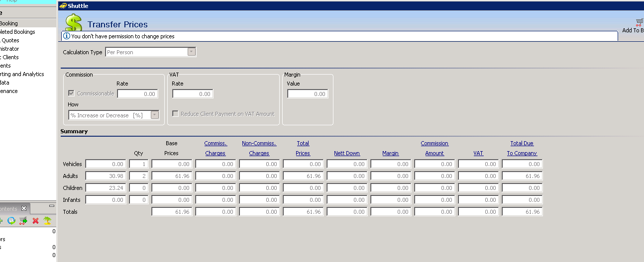This screenshot has height=262, width=644.
Task: Click the Adults quantity field
Action: tap(138, 176)
